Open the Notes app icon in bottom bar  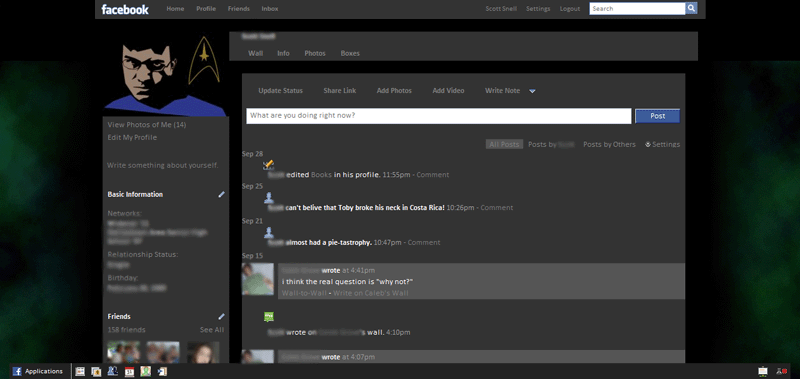[x=96, y=371]
